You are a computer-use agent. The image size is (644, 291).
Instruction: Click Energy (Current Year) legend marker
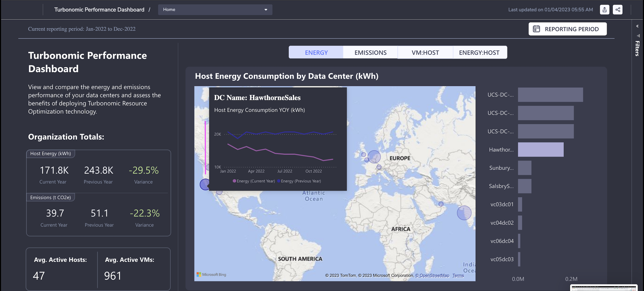[x=234, y=181]
